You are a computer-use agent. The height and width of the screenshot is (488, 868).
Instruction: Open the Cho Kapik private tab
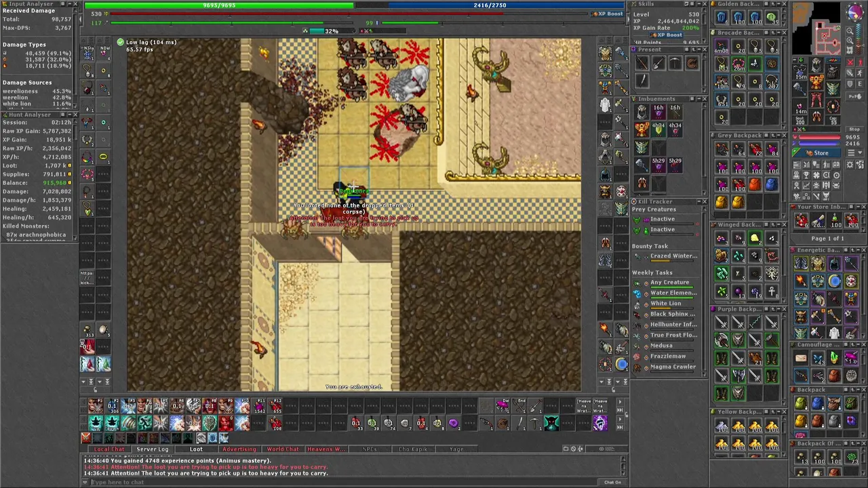click(413, 449)
